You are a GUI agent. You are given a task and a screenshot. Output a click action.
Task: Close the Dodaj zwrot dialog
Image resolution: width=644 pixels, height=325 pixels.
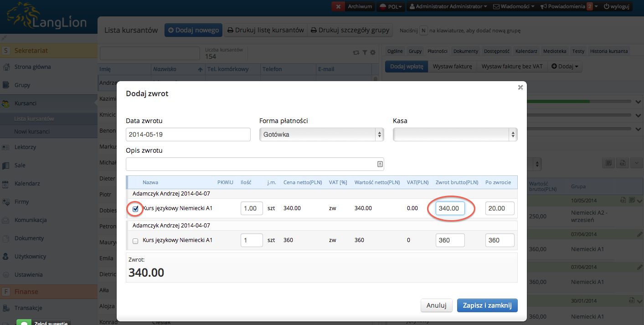coord(520,88)
